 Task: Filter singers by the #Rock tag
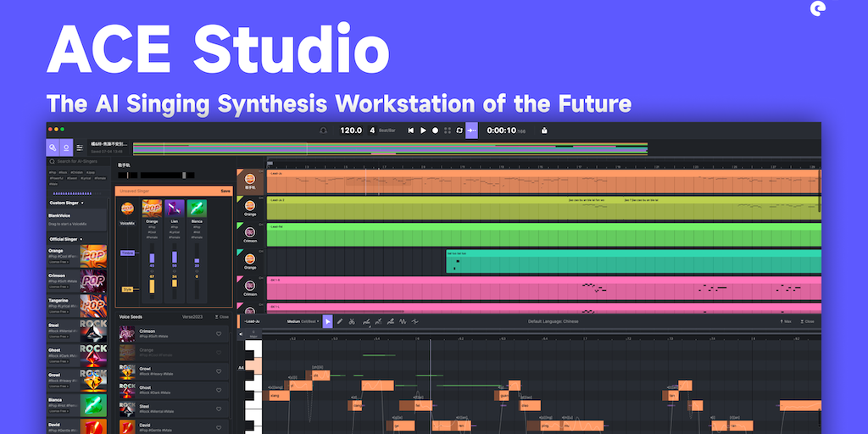point(62,172)
